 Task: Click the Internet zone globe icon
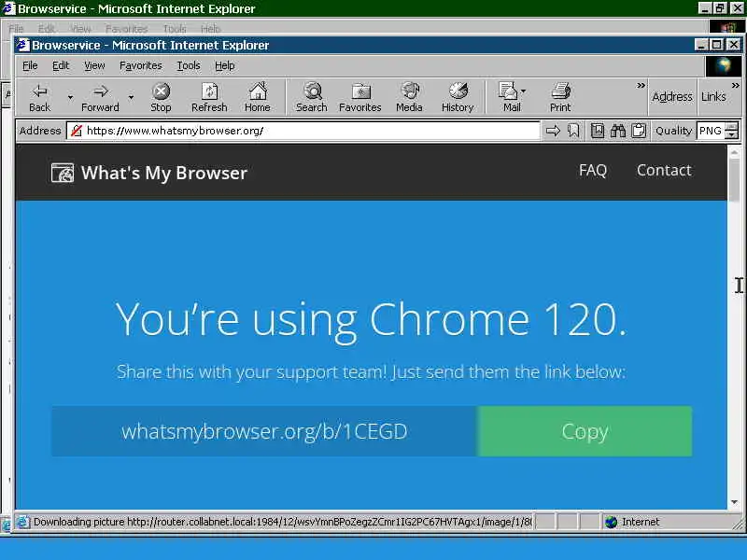(612, 523)
